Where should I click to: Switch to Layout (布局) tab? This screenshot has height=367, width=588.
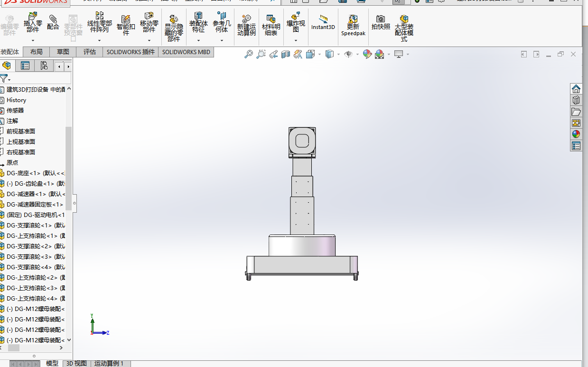(x=36, y=52)
